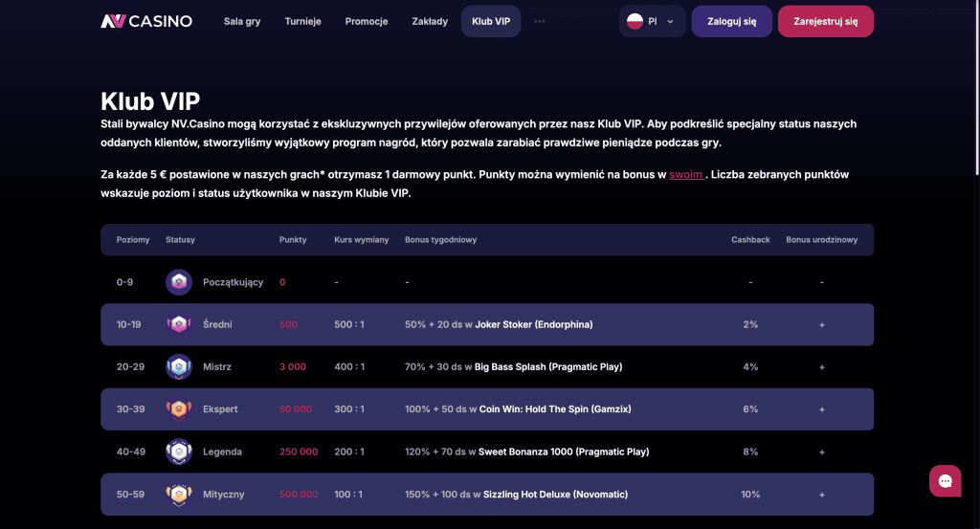Click the Legenda status badge icon
Image resolution: width=980 pixels, height=529 pixels.
[x=179, y=452]
